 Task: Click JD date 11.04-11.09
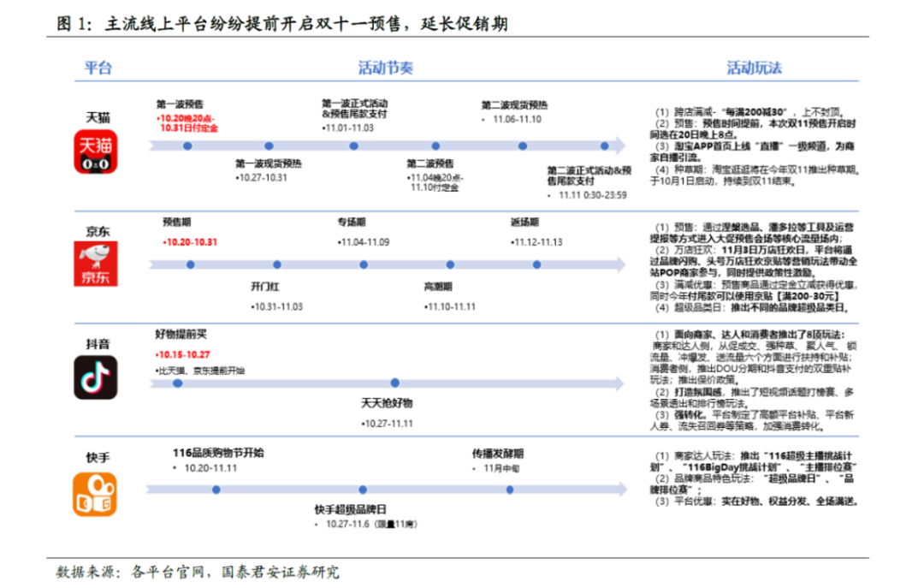pyautogui.click(x=364, y=242)
